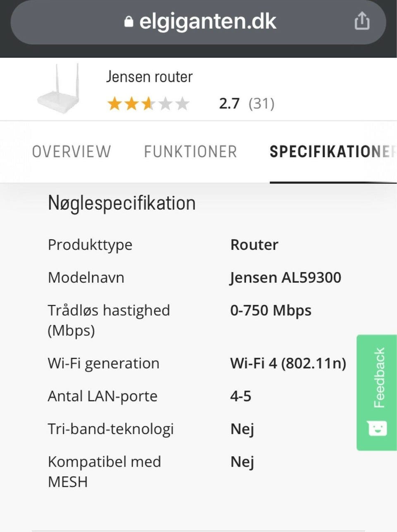Switch to the OVERVIEW tab
The width and height of the screenshot is (397, 532).
click(72, 152)
